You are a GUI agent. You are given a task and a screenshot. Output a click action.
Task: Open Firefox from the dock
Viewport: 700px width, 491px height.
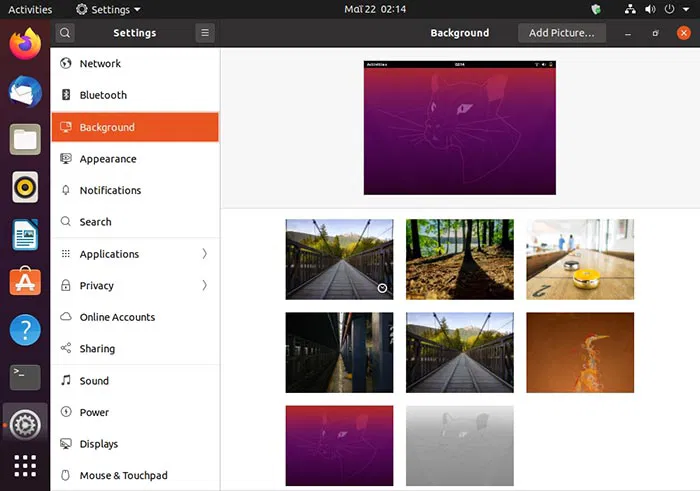pos(25,45)
